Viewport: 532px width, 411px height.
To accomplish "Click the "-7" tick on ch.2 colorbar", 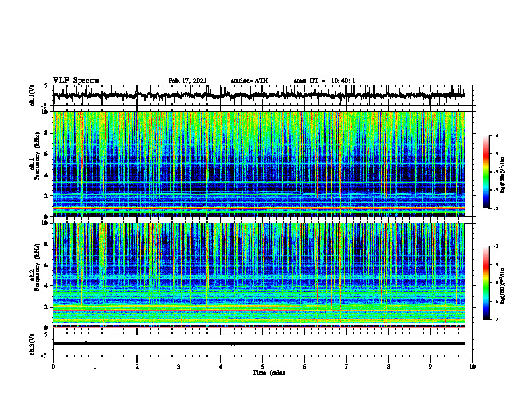I will click(496, 319).
